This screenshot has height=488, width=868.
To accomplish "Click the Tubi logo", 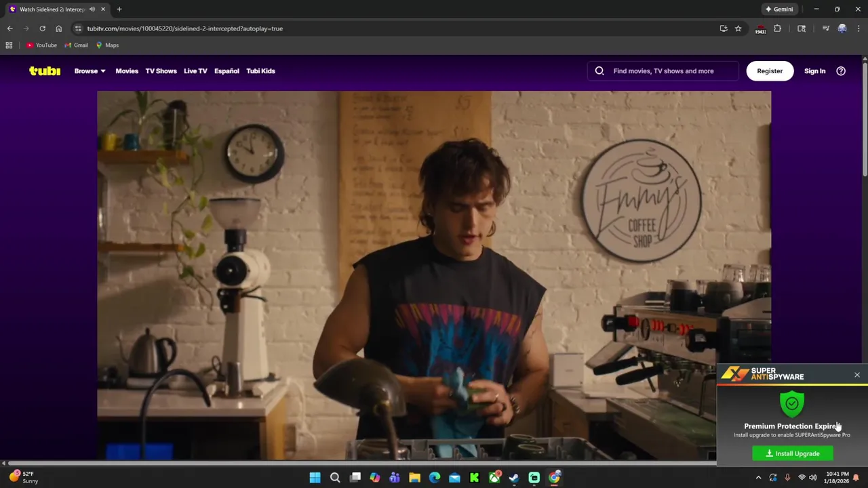I will tap(45, 70).
